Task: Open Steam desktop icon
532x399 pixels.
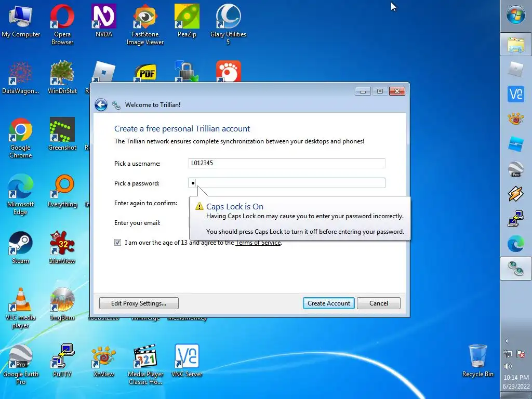Action: click(x=20, y=248)
